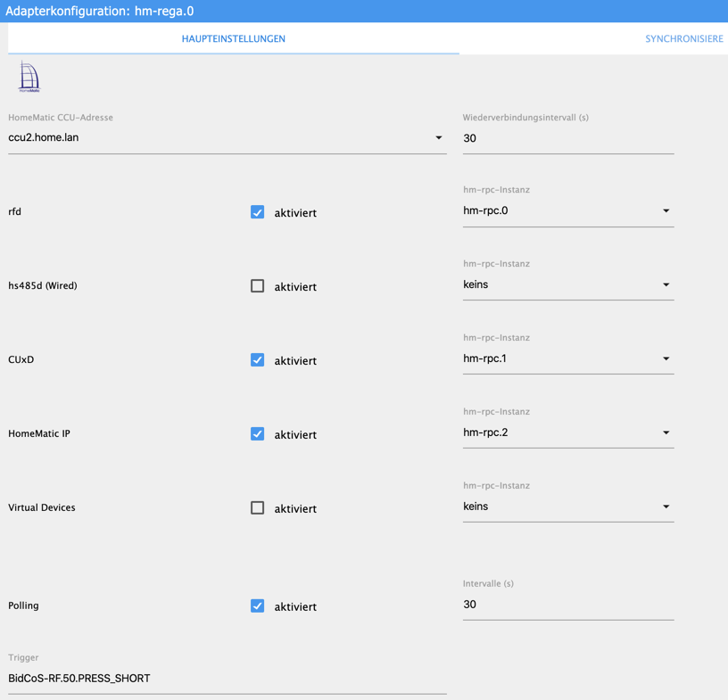This screenshot has width=728, height=700.
Task: Uncheck the CUxD aktiviert checkbox
Action: tap(257, 359)
